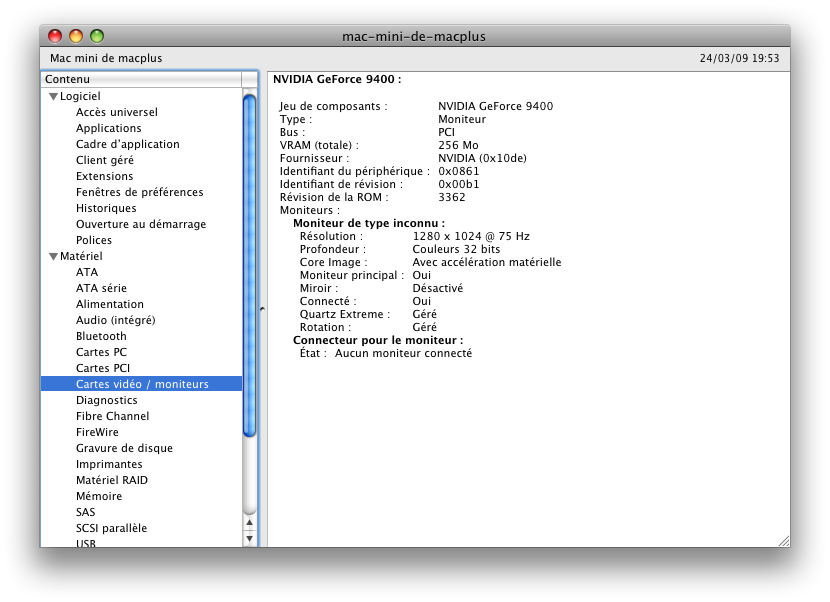
Task: Select Fenêtres de préférences
Action: [139, 192]
